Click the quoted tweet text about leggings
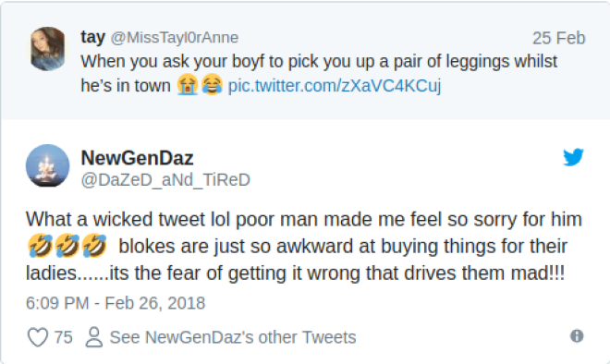Image resolution: width=610 pixels, height=364 pixels. pyautogui.click(x=319, y=74)
